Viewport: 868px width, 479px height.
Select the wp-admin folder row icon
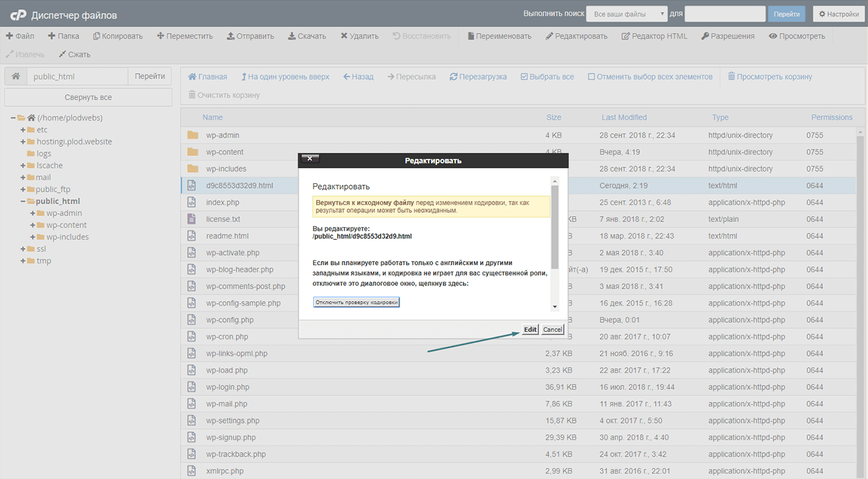(192, 135)
